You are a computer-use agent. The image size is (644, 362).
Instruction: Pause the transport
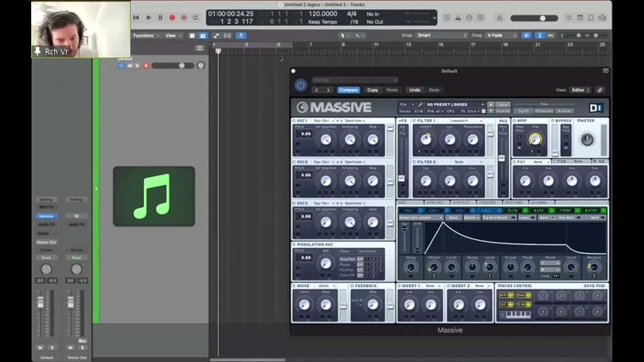[x=160, y=18]
